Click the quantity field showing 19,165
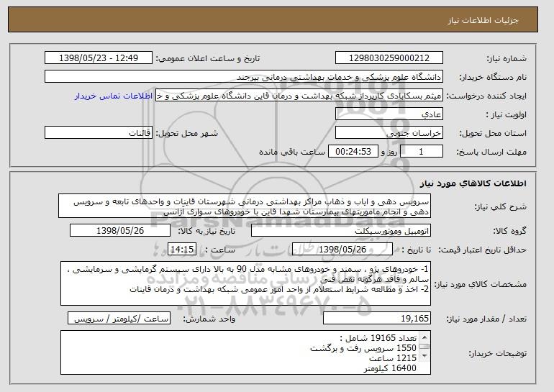The width and height of the screenshot is (554, 392). click(x=377, y=318)
